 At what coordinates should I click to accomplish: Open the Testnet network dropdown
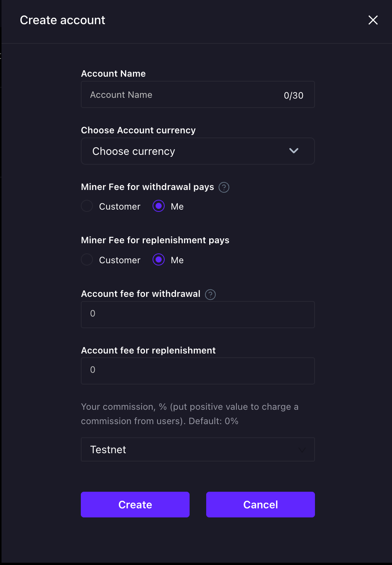[189, 449]
